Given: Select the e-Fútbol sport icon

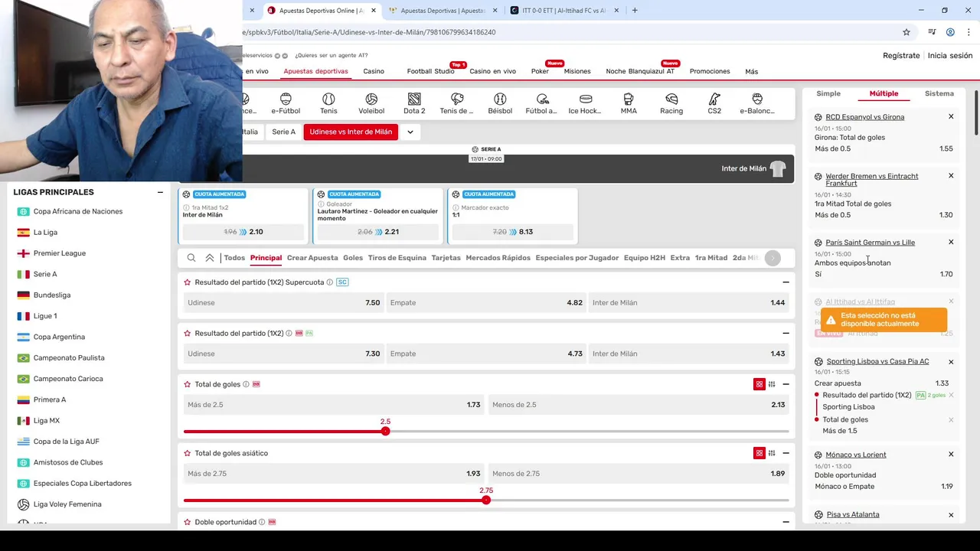Looking at the screenshot, I should click(x=286, y=103).
